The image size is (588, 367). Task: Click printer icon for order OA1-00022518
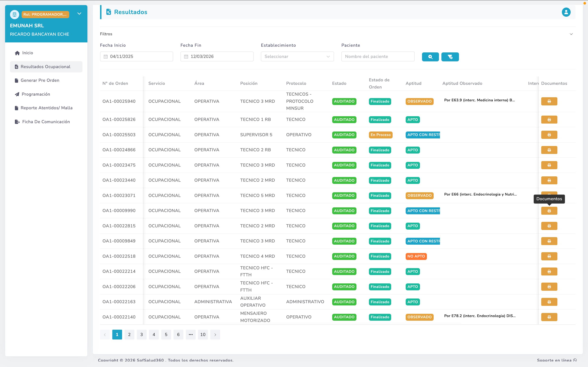click(x=549, y=256)
